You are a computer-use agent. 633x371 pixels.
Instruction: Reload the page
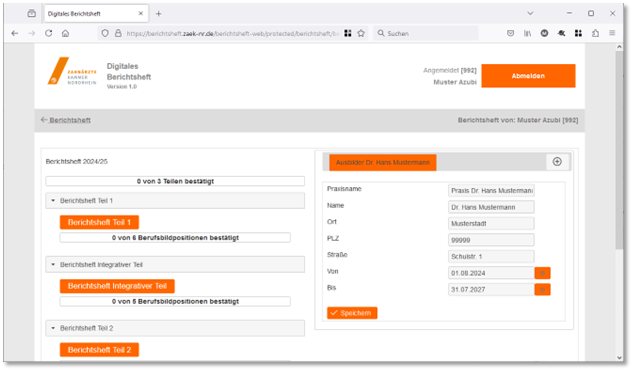[x=48, y=34]
